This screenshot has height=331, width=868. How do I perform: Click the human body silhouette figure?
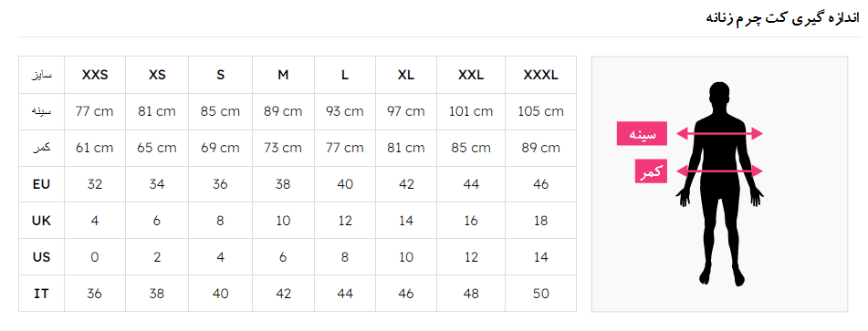point(719,184)
